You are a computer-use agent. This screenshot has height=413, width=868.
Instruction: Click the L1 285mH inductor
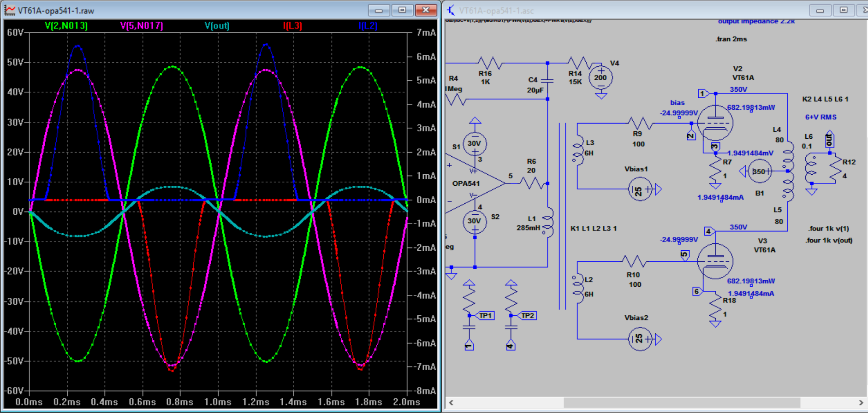pyautogui.click(x=547, y=222)
